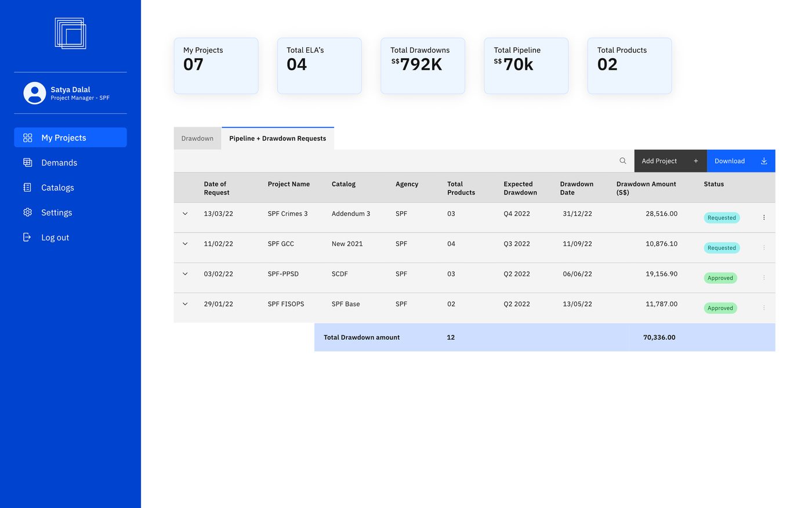Click the 28,516.00 drawdown amount
812x508 pixels.
click(x=661, y=214)
